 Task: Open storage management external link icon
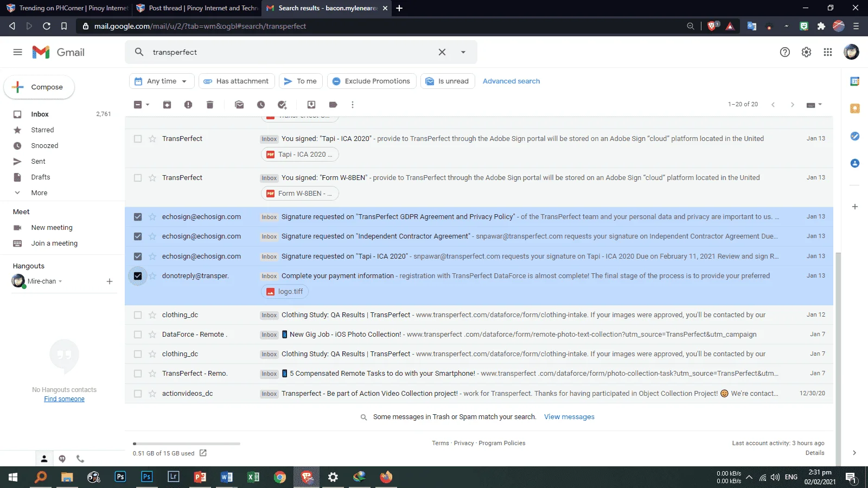click(203, 453)
